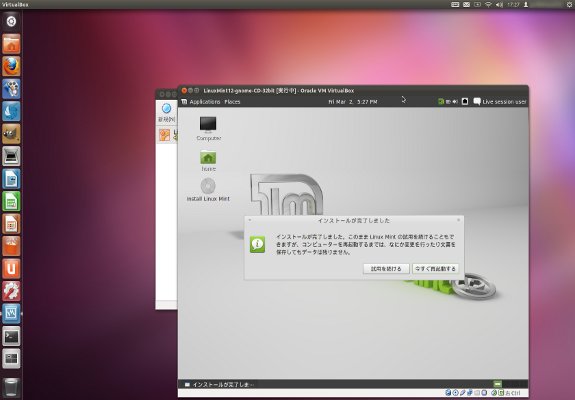Select the taskbar entry インストールが完了しま

pyautogui.click(x=219, y=384)
